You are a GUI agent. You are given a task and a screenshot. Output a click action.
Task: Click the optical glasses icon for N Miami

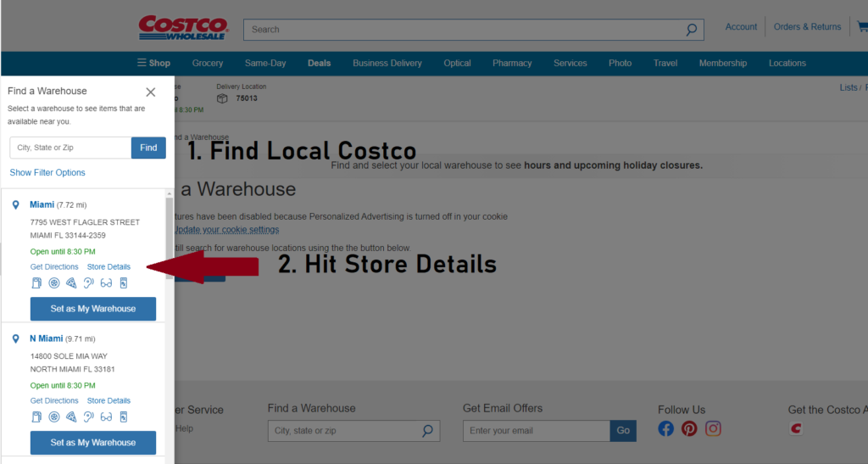click(106, 417)
